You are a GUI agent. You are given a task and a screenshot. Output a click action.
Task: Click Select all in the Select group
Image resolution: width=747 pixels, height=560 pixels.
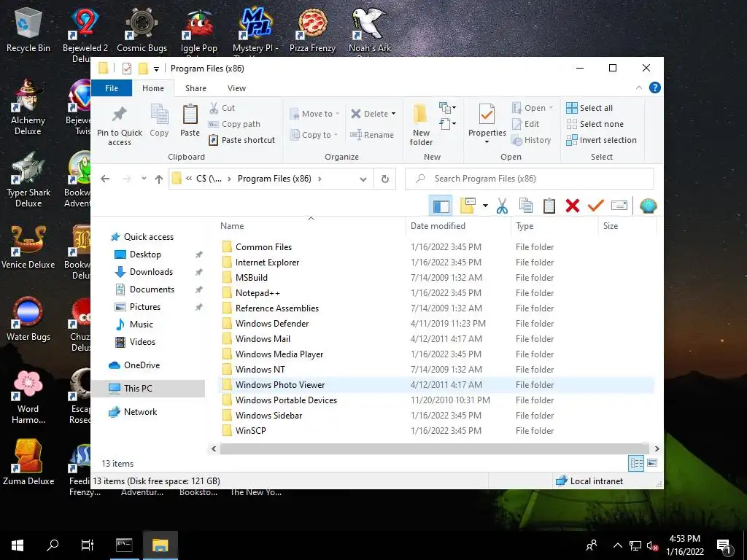[x=589, y=108]
